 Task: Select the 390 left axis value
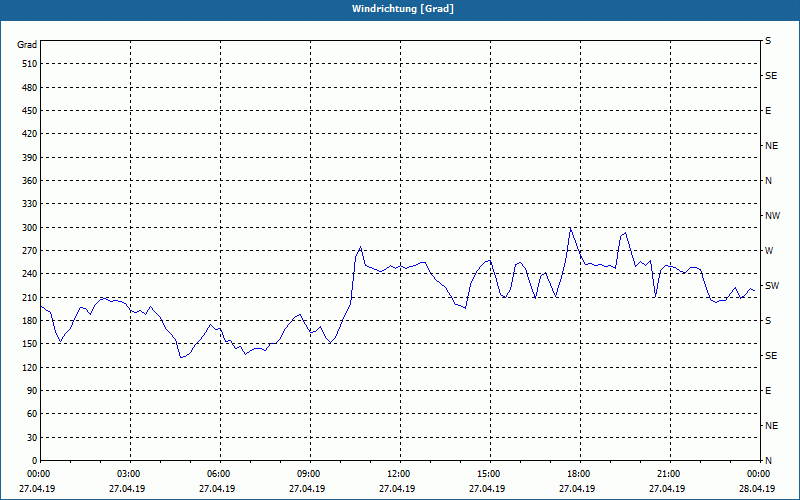30,157
